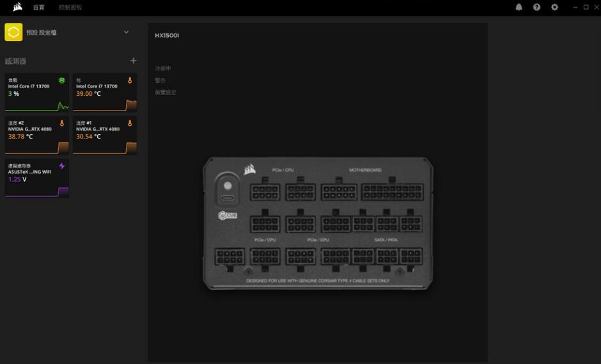This screenshot has width=601, height=364.
Task: Expand the 預設 設定檔 profile dropdown
Action: coord(126,32)
